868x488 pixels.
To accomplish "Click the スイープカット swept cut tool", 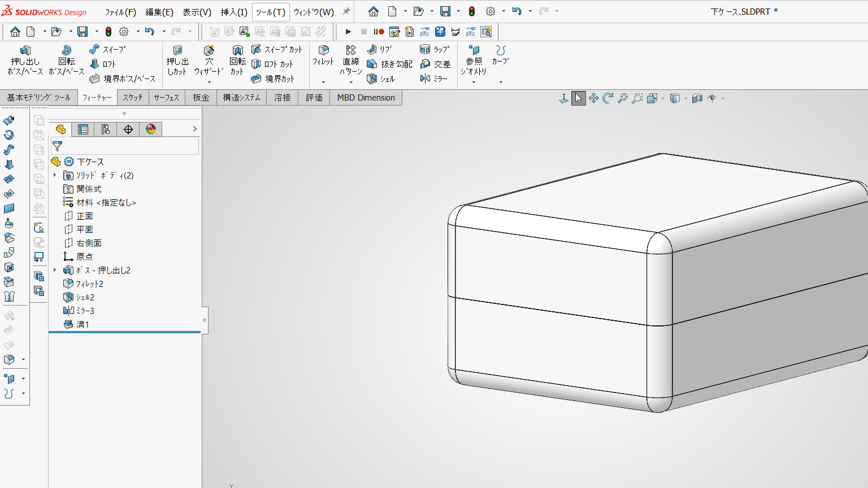I will [x=277, y=50].
